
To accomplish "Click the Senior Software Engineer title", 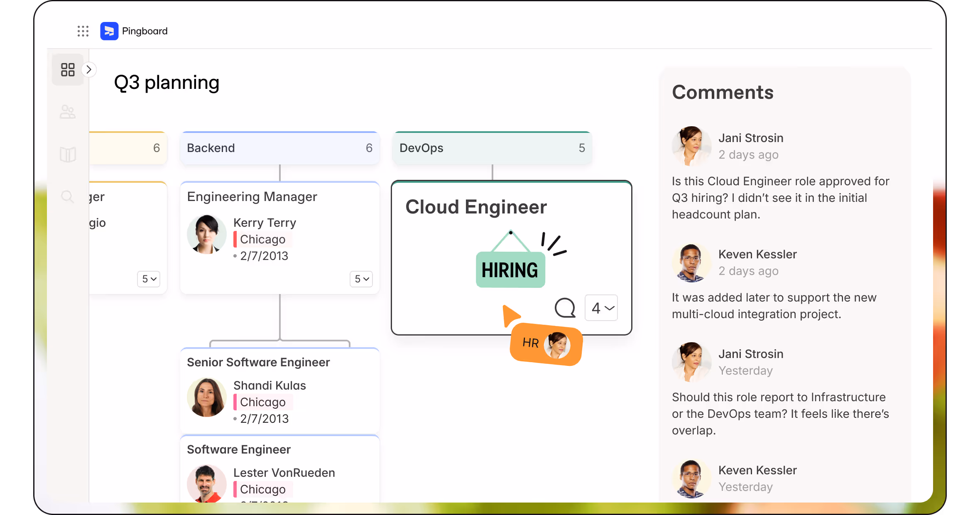I will (x=258, y=362).
